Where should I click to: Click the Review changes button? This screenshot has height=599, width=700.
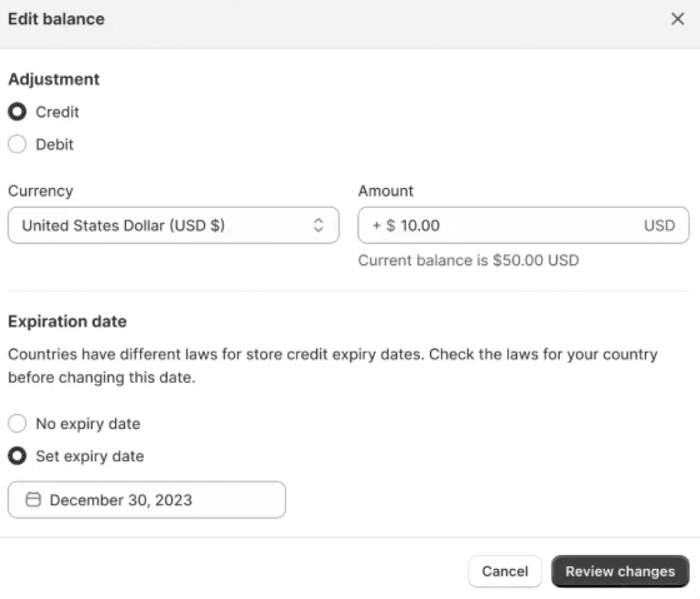pos(620,571)
